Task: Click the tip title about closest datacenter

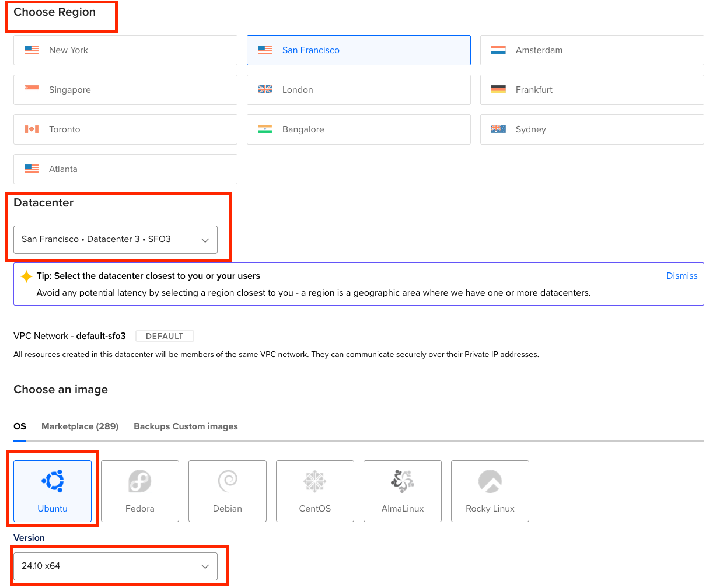Action: tap(148, 276)
